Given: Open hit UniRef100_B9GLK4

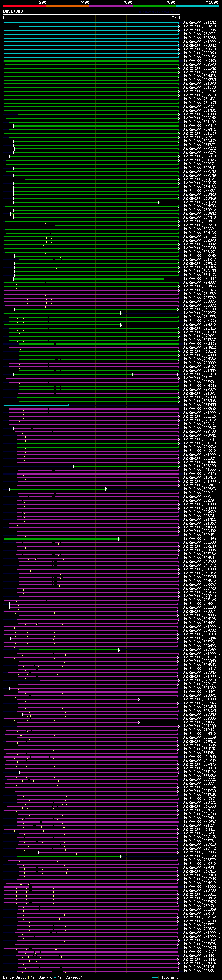Looking at the screenshot, I should pyautogui.click(x=199, y=424).
